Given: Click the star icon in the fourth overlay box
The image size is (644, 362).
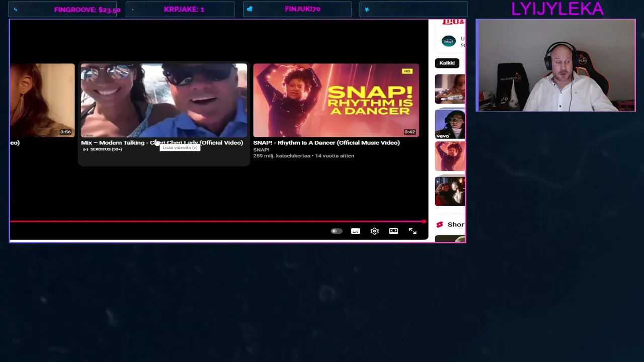Looking at the screenshot, I should [367, 9].
